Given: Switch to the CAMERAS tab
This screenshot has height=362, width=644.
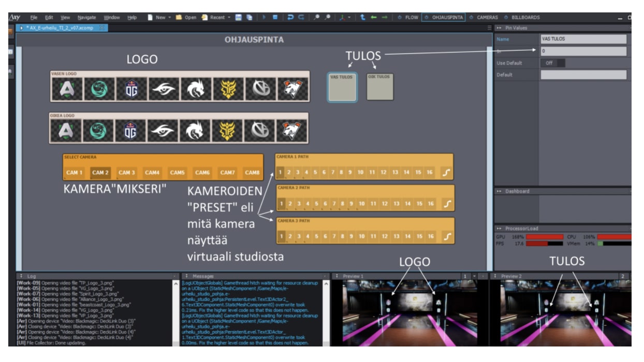Looking at the screenshot, I should click(x=484, y=17).
